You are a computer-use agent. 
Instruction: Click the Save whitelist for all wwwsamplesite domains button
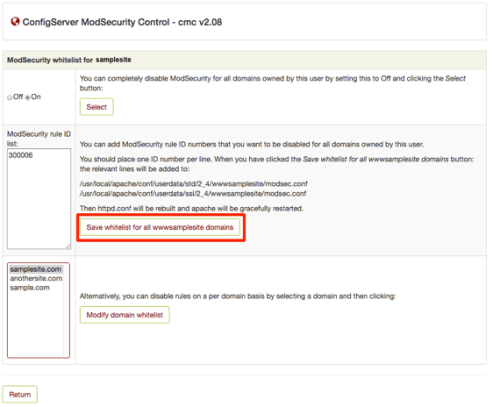coord(160,227)
